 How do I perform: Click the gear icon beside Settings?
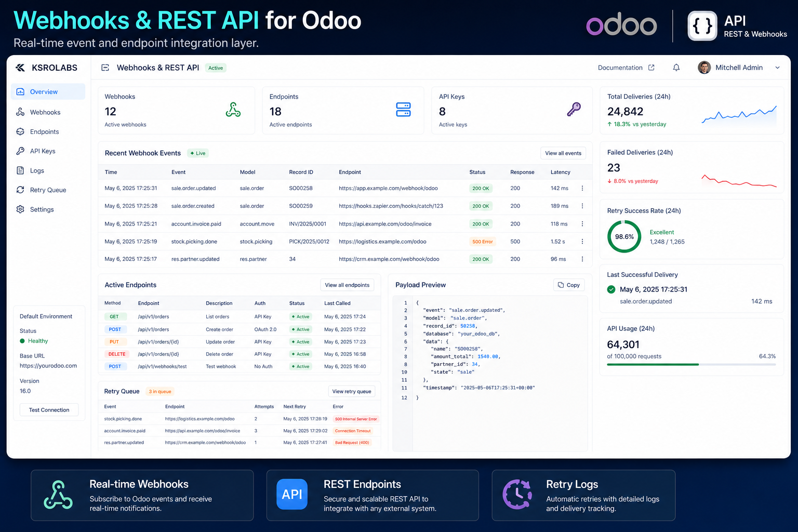[x=20, y=209]
